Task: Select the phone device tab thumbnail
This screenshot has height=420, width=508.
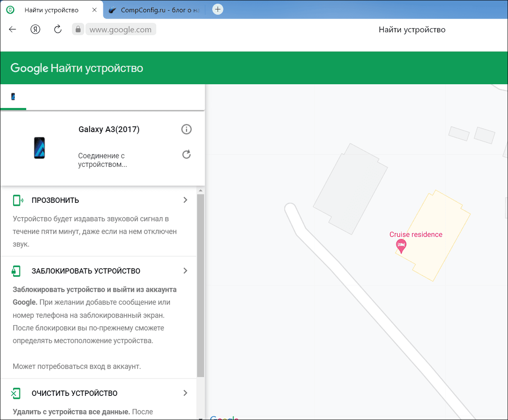Action: point(13,97)
